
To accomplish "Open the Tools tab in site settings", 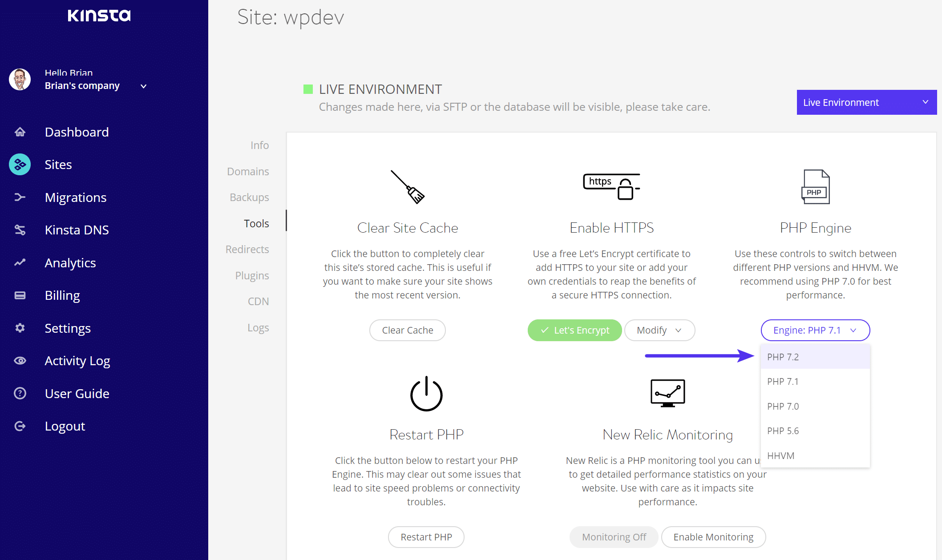I will coord(256,223).
